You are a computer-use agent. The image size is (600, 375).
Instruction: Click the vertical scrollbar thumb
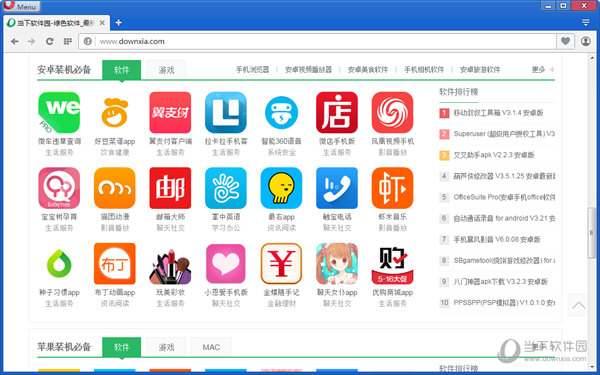click(592, 232)
